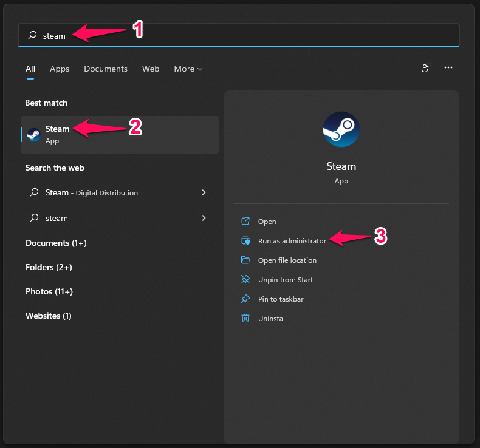Click the pin icon beside Pin to taskbar

[x=245, y=299]
